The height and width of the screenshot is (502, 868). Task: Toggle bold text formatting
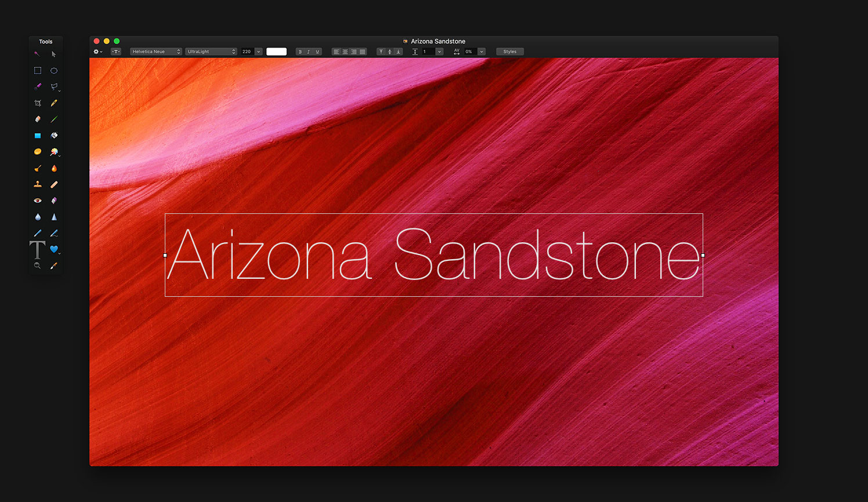pos(300,52)
